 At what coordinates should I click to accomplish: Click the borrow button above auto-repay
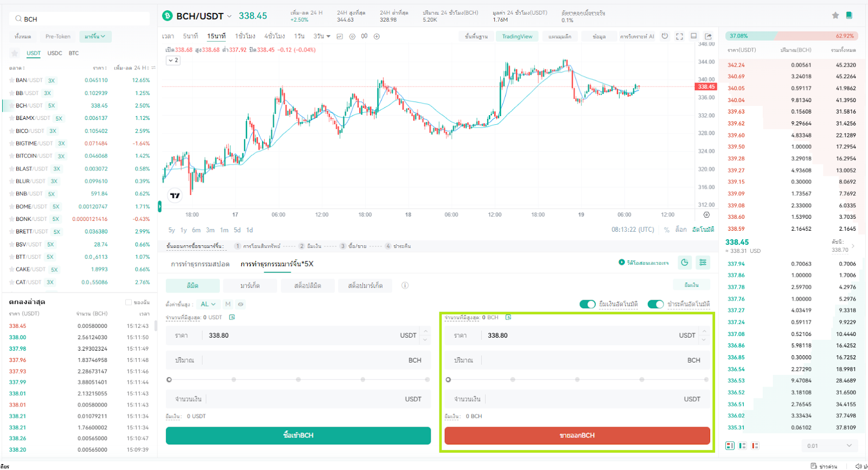692,285
